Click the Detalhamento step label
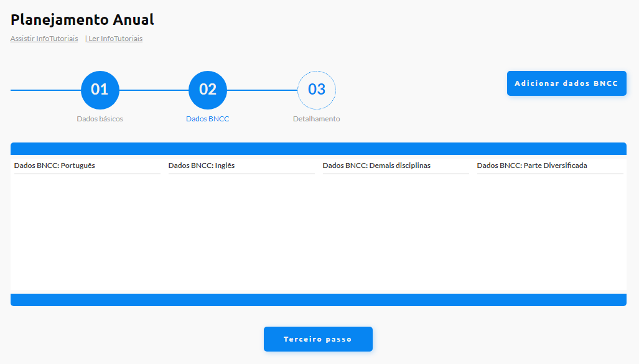The width and height of the screenshot is (639, 364). pyautogui.click(x=317, y=119)
